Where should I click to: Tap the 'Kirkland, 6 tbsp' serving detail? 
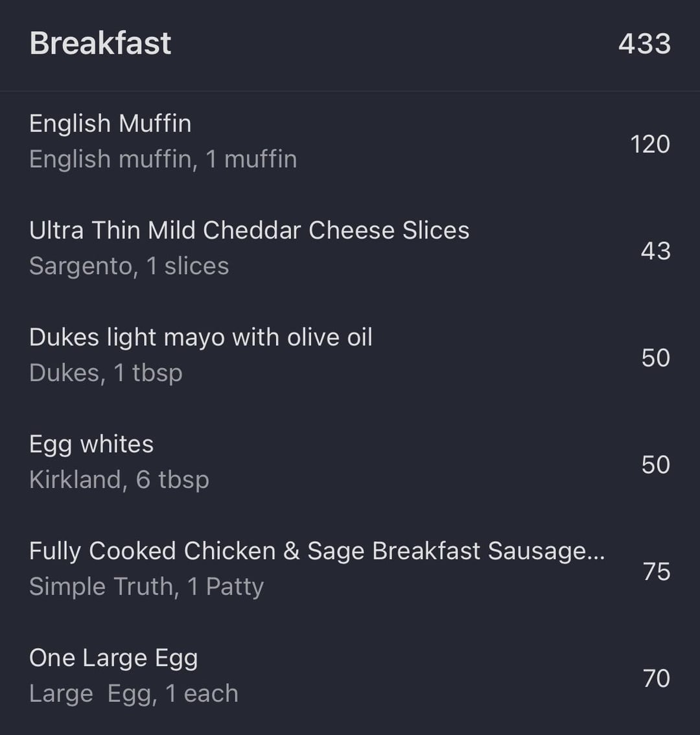pyautogui.click(x=119, y=480)
